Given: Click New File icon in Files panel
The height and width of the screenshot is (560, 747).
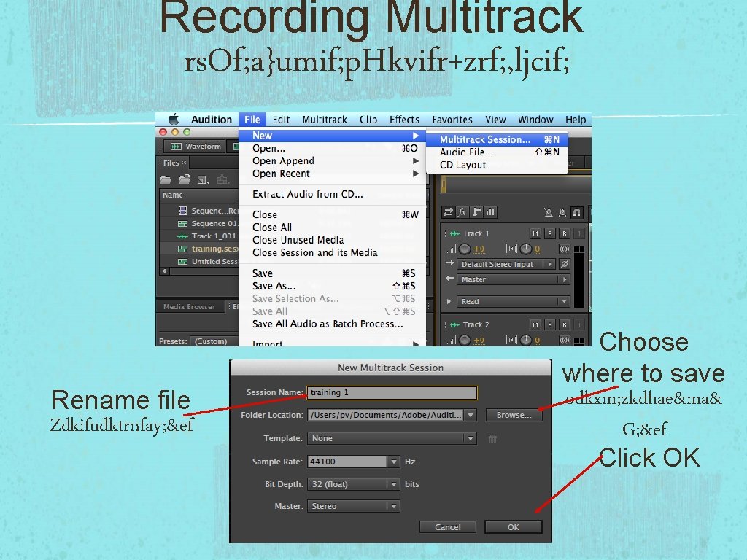Looking at the screenshot, I should 203,180.
